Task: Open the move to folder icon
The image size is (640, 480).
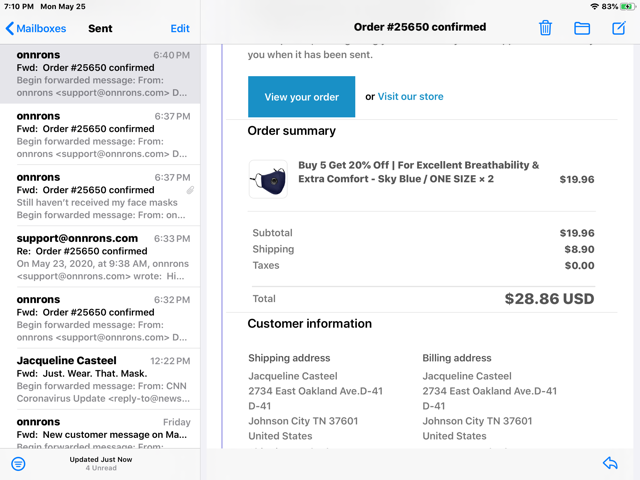Action: (x=582, y=28)
